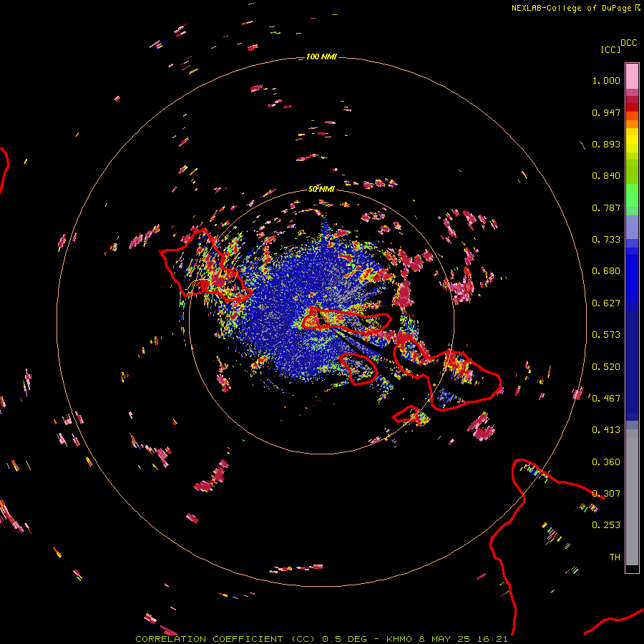
Task: Click the 0.413 scale value
Action: tap(606, 430)
